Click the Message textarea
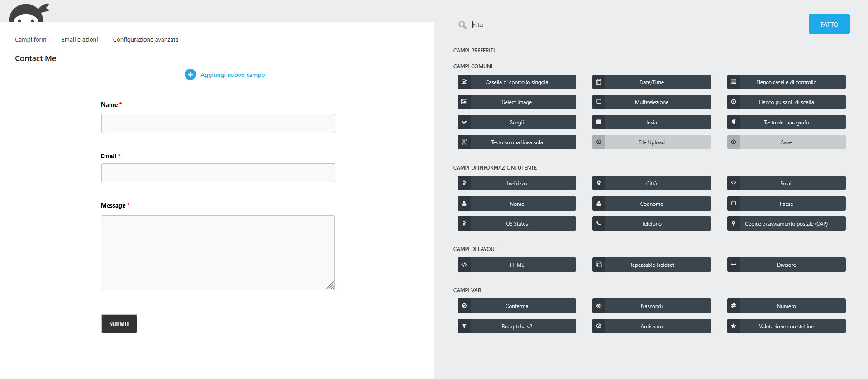This screenshot has height=379, width=868. [x=218, y=253]
